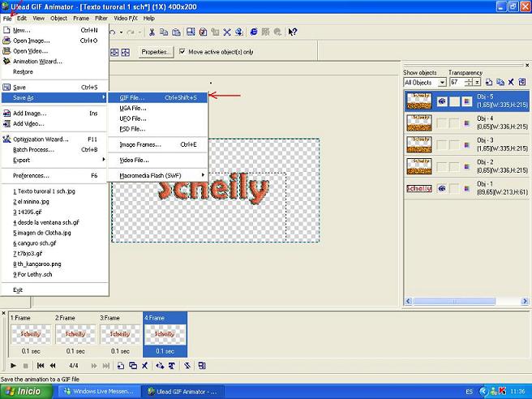Select frame 1 in the frame strip
This screenshot has width=532, height=399.
click(x=31, y=334)
